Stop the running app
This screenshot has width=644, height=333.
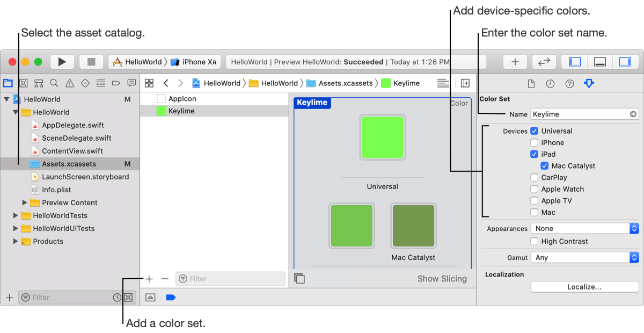[91, 62]
